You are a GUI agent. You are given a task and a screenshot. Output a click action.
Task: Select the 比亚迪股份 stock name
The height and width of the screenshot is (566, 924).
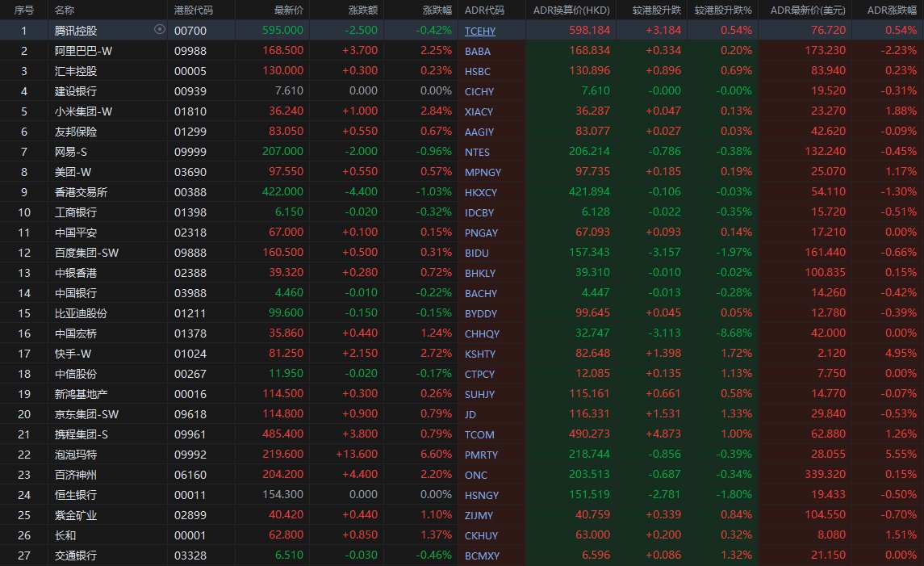tap(81, 313)
